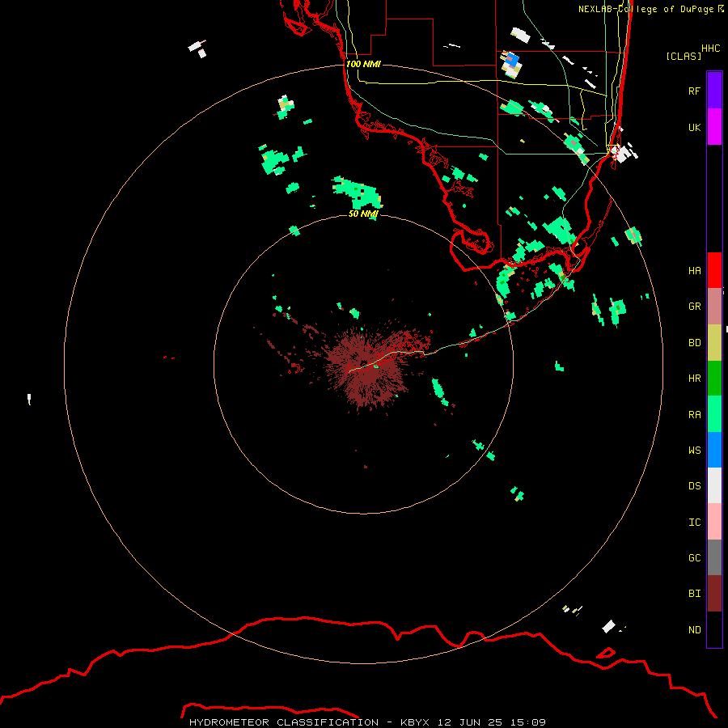The width and height of the screenshot is (728, 728).
Task: Click the DS white legend swatch
Action: click(714, 485)
